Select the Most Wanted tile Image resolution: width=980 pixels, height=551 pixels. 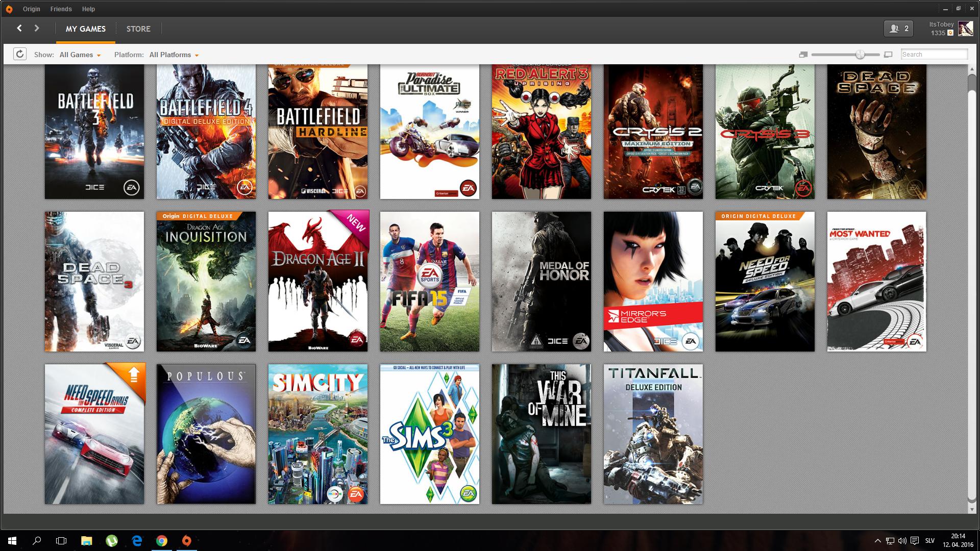(877, 282)
